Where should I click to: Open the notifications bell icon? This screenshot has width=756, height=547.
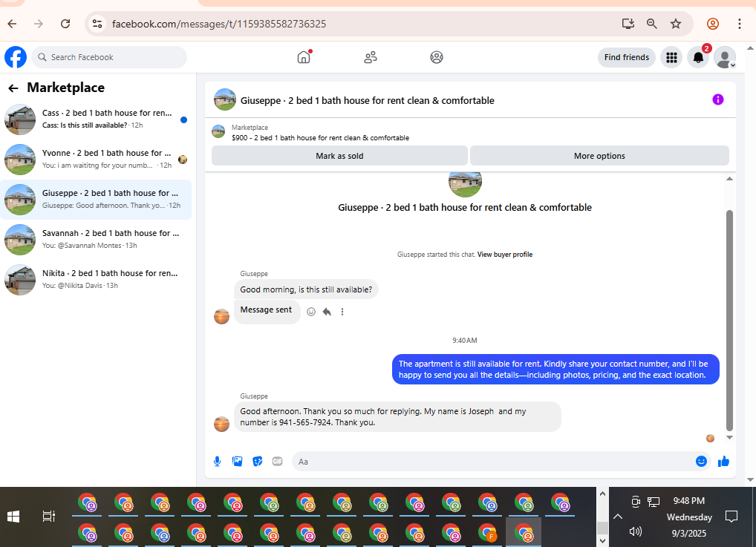(x=698, y=57)
